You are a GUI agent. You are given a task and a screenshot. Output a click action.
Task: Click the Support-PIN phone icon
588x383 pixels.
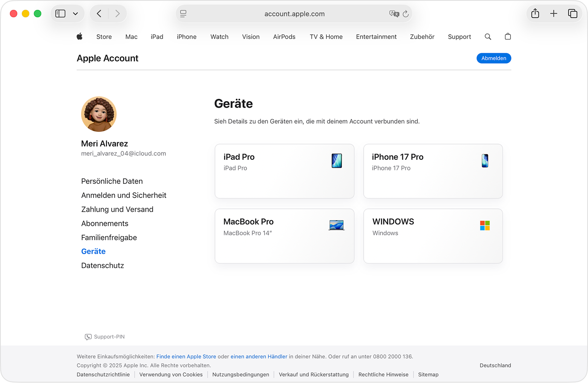[x=88, y=337]
